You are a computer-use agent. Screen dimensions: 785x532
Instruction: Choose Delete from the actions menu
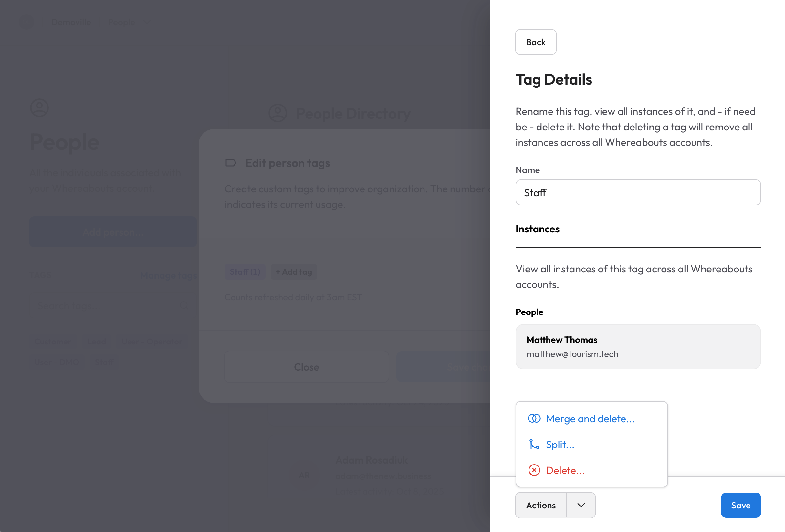click(x=565, y=470)
